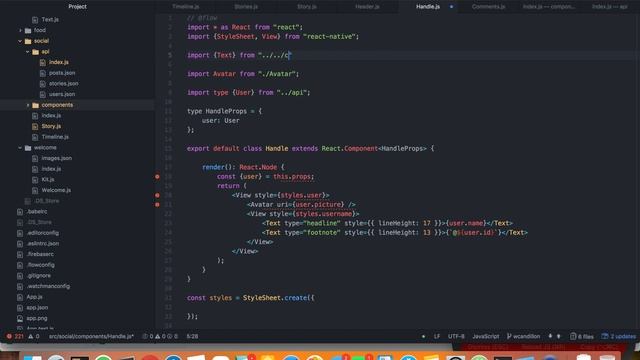Image resolution: width=640 pixels, height=360 pixels.
Task: Collapse the welcome folder arrow
Action: pyautogui.click(x=20, y=148)
